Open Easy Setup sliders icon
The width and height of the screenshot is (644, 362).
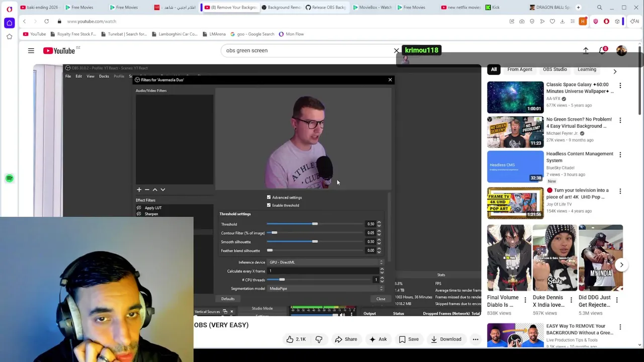(x=573, y=21)
